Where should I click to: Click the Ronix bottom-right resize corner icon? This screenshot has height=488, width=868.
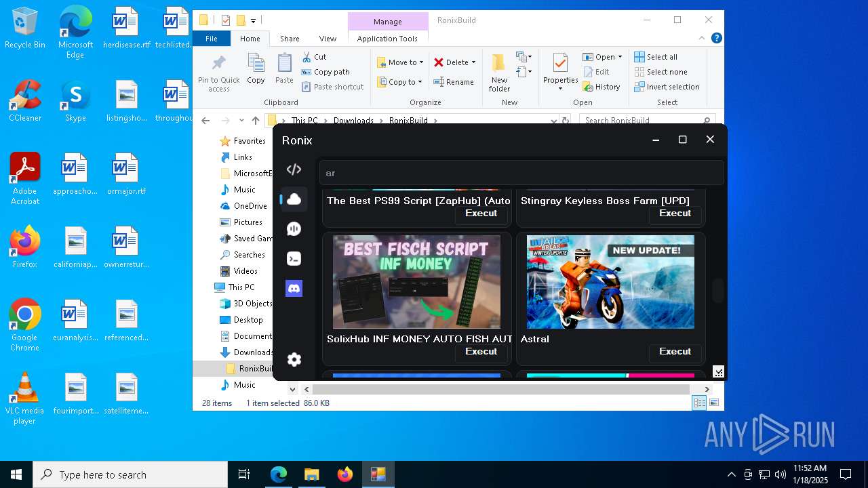718,371
